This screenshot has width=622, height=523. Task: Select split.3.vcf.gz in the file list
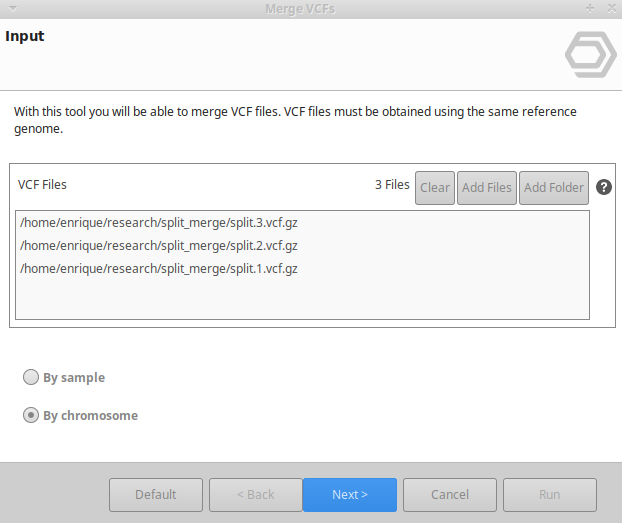[159, 222]
